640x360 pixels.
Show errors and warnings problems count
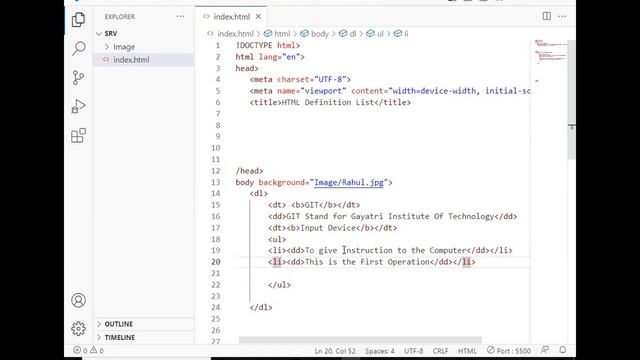tap(88, 350)
